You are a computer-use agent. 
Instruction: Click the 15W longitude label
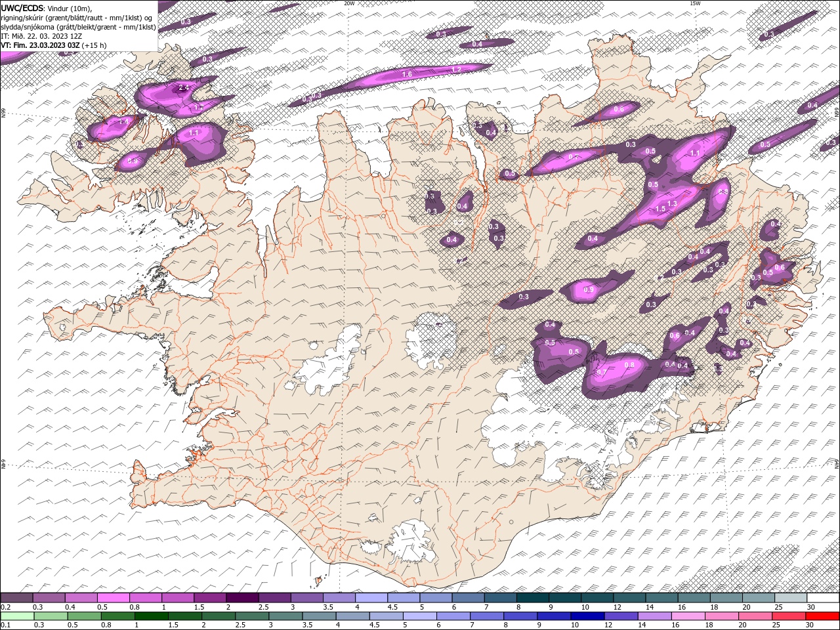coord(695,3)
